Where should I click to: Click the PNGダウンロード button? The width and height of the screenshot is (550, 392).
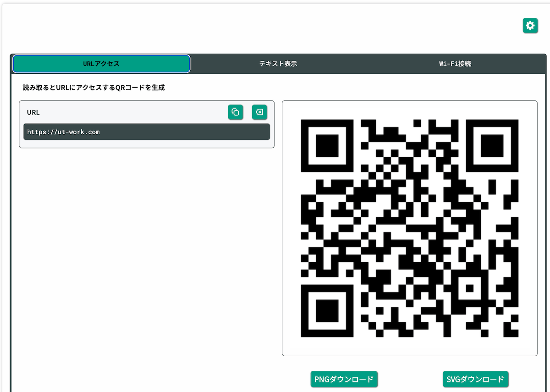pyautogui.click(x=344, y=379)
